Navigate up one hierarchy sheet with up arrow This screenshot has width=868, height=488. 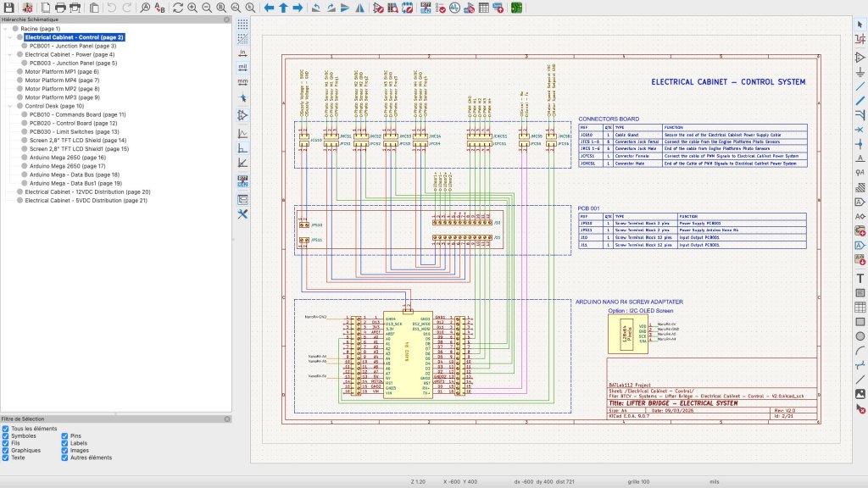click(283, 8)
